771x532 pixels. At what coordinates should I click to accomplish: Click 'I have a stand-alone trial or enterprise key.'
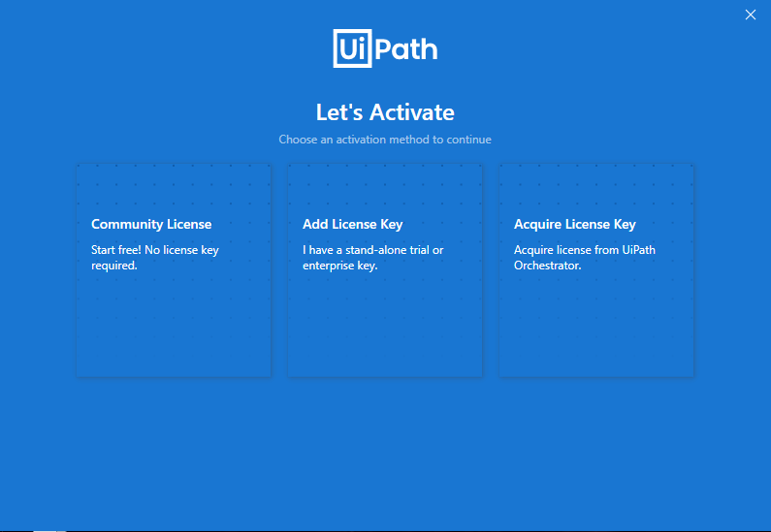coord(372,258)
